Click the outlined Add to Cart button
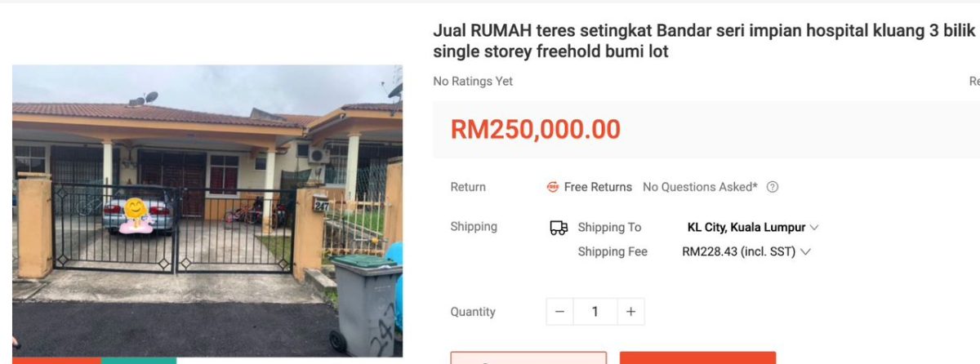 [x=528, y=358]
